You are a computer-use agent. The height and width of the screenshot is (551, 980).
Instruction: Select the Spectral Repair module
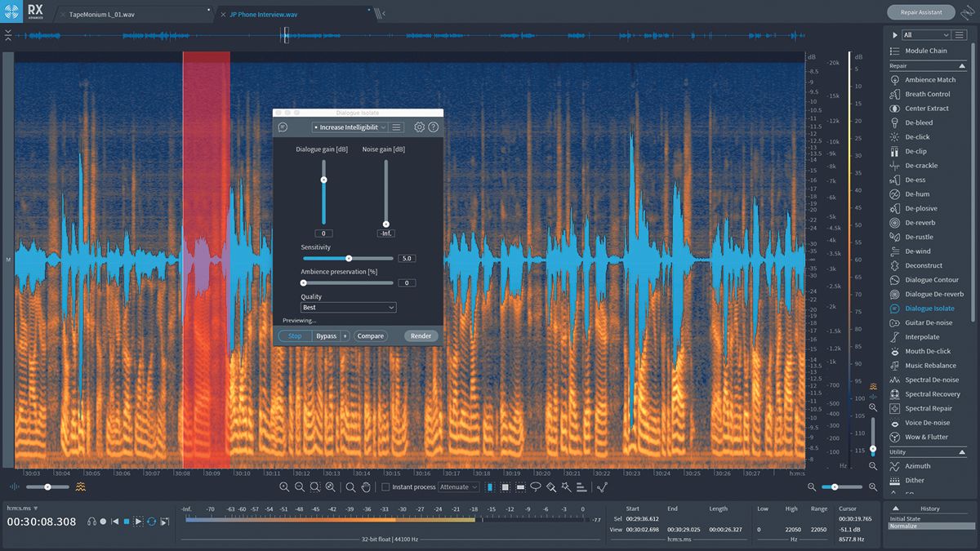point(930,408)
